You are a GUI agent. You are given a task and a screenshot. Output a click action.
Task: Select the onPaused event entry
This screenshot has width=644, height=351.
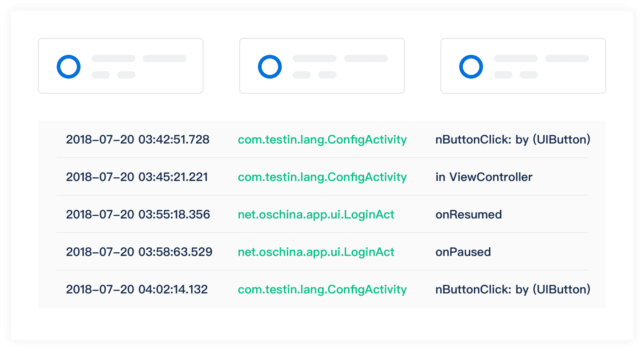coord(463,252)
